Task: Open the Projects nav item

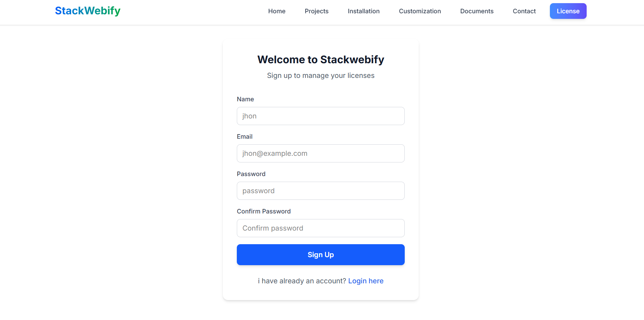Action: click(316, 11)
